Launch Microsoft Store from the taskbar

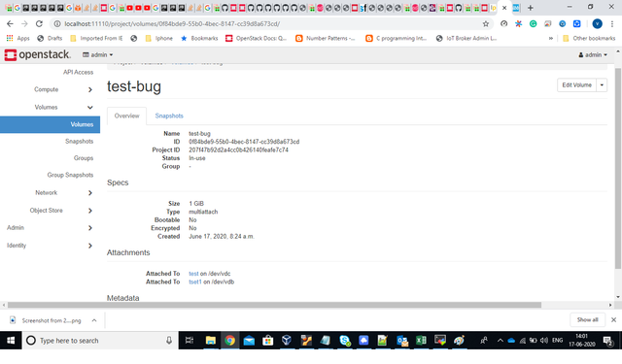tap(268, 341)
